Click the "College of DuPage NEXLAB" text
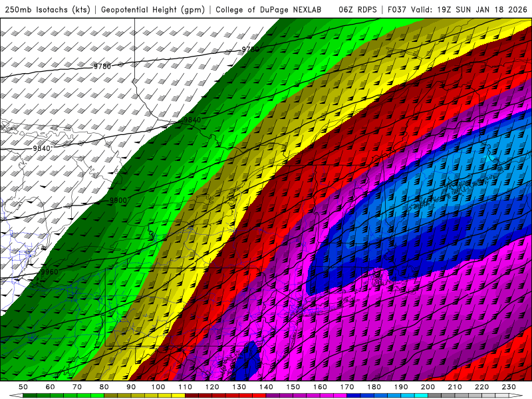 pyautogui.click(x=269, y=9)
